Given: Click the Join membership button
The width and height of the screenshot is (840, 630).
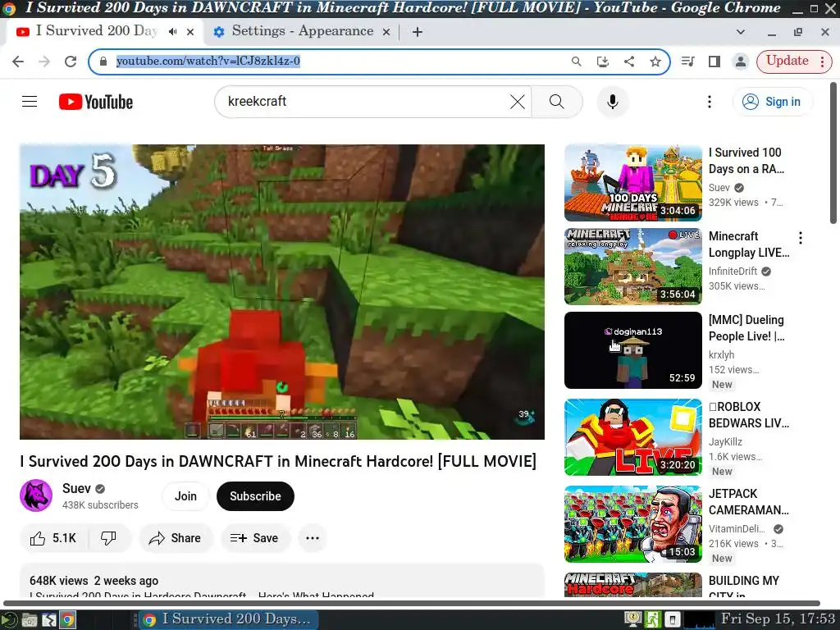Looking at the screenshot, I should (x=185, y=496).
